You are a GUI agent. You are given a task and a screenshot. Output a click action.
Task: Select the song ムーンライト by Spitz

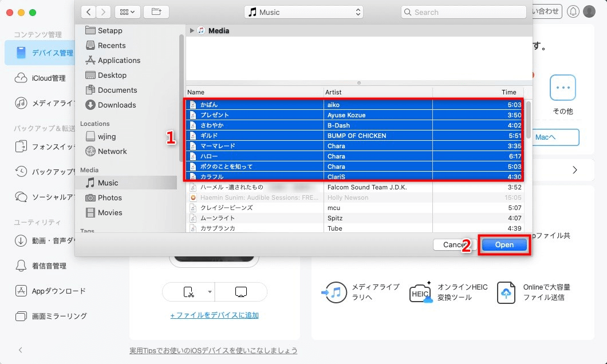point(354,218)
